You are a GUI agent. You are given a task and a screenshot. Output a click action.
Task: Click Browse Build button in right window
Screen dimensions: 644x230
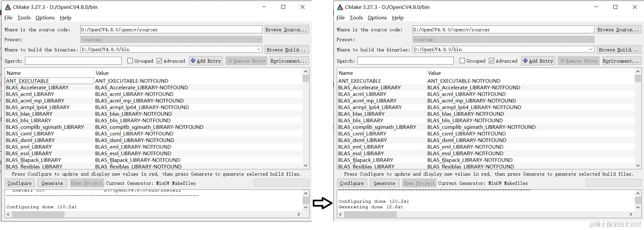click(x=619, y=50)
